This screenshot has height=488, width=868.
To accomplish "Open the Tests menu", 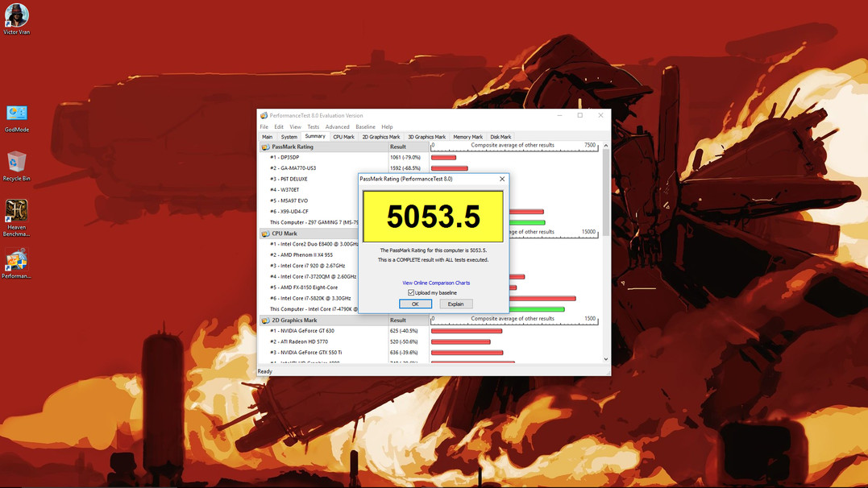I will (314, 126).
